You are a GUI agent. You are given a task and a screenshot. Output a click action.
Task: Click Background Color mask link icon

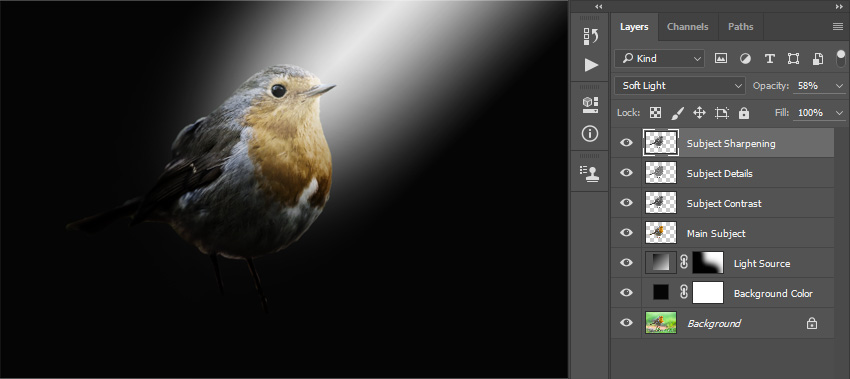684,293
